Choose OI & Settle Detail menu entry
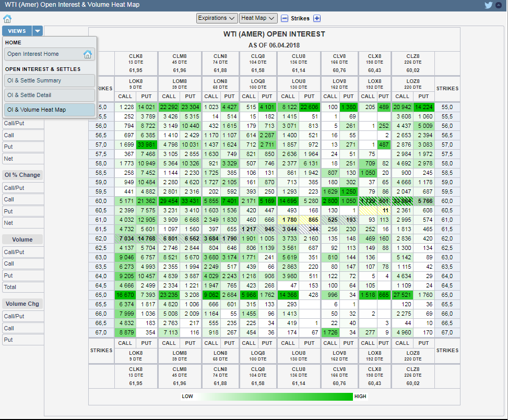 pyautogui.click(x=50, y=95)
